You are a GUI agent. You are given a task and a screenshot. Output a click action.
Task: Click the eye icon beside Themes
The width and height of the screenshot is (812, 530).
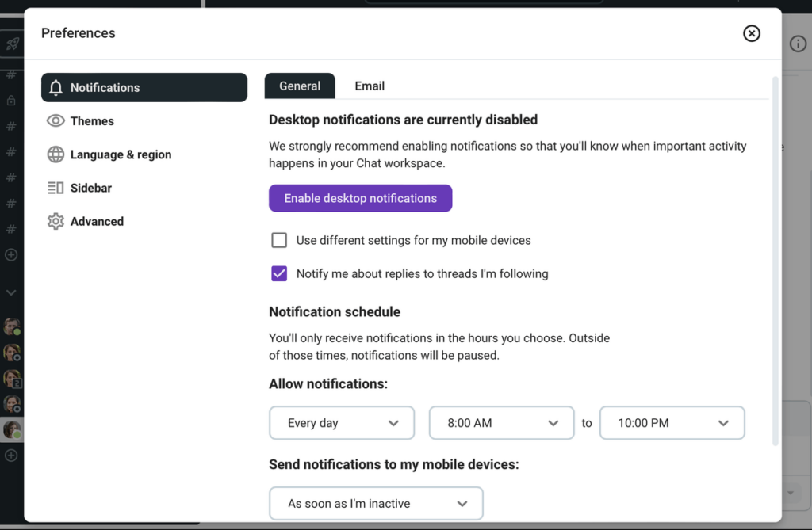(56, 121)
